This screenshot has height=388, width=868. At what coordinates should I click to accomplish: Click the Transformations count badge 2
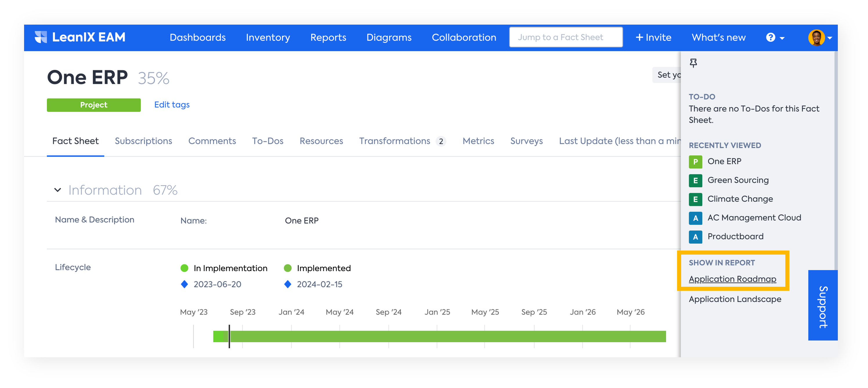pyautogui.click(x=441, y=142)
